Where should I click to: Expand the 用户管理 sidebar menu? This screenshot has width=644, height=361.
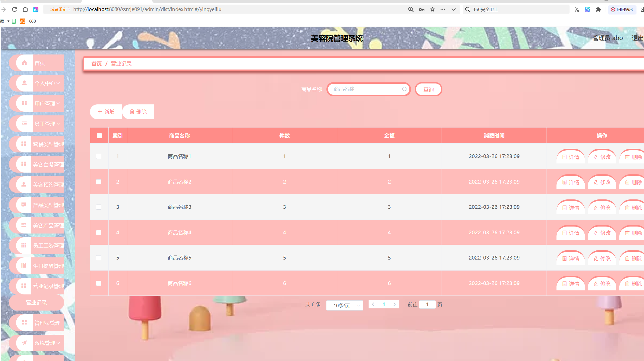coord(47,103)
